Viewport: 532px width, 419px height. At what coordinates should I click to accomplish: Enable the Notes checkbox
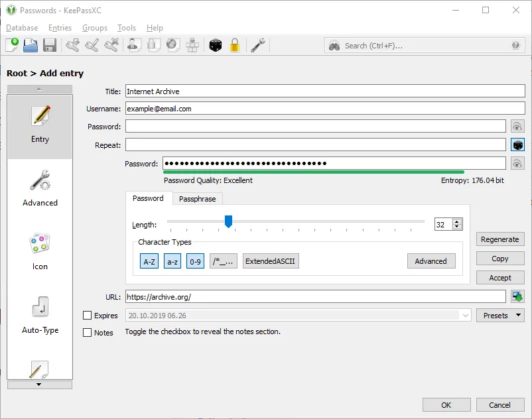87,333
